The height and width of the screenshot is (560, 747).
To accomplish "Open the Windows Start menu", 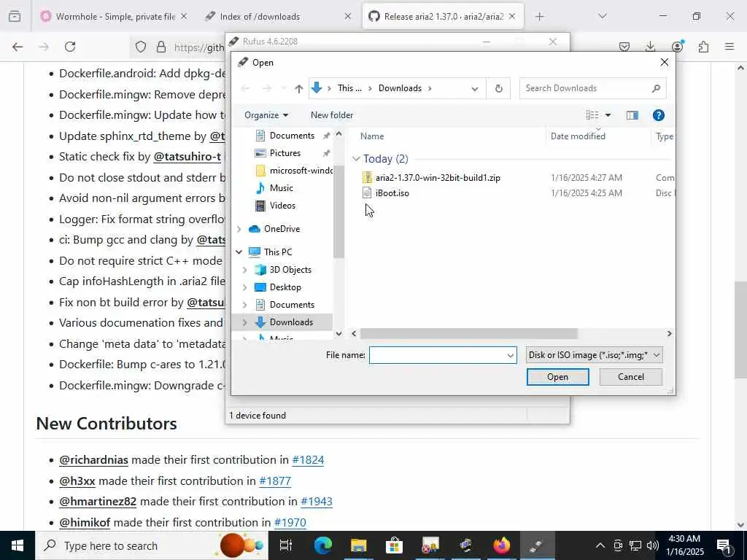I will 18,545.
